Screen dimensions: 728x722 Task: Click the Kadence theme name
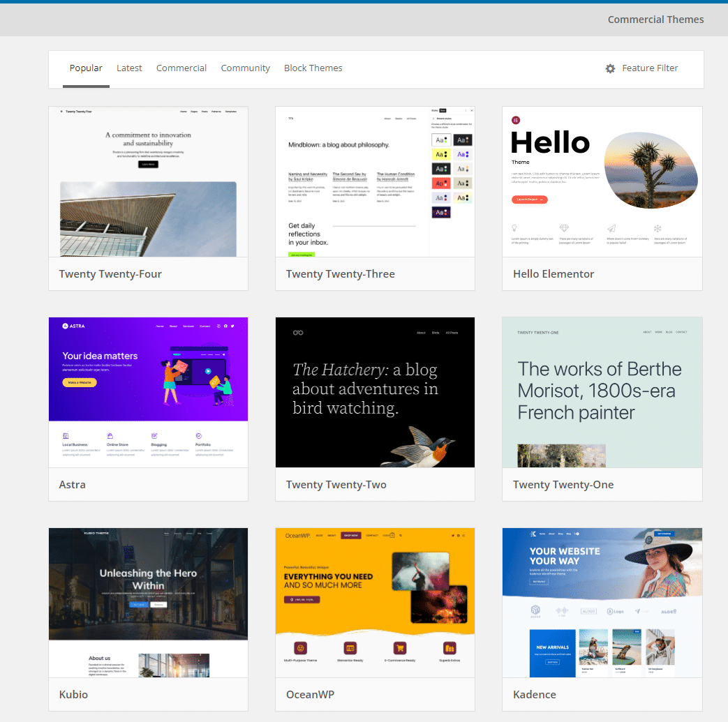click(535, 695)
